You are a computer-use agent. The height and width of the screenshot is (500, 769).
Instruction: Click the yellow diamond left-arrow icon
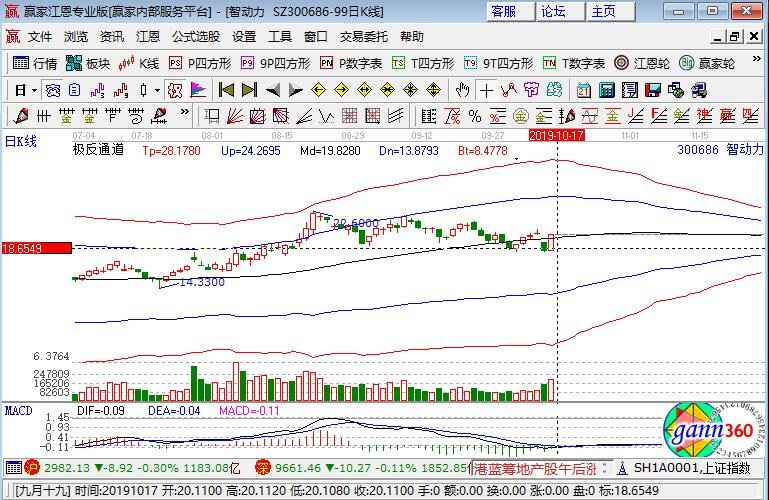click(318, 90)
